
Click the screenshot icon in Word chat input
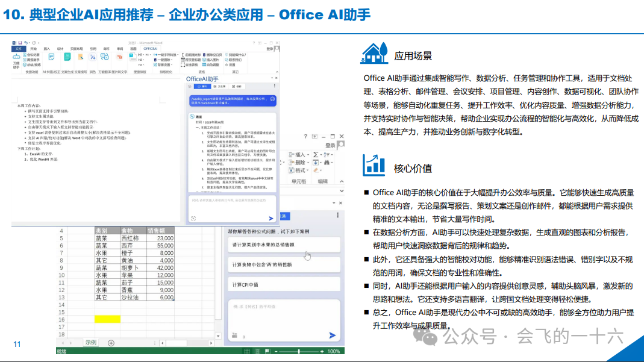pyautogui.click(x=193, y=219)
